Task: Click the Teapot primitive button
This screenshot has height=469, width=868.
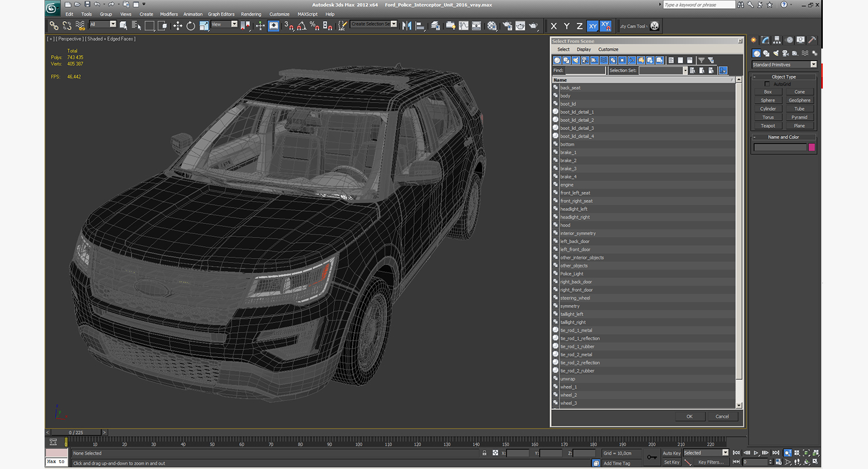Action: (x=768, y=125)
